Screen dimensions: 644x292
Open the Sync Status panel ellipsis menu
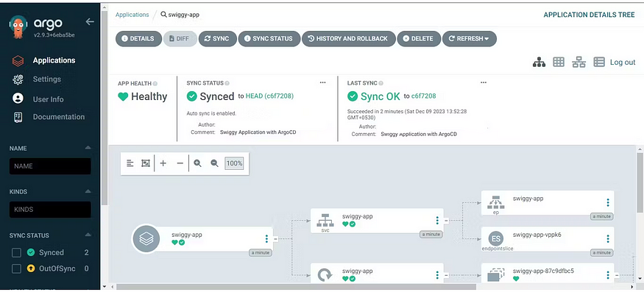[x=323, y=82]
